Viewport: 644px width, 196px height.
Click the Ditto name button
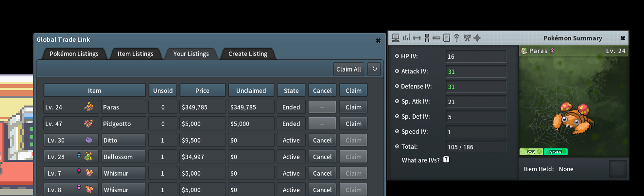coord(123,140)
